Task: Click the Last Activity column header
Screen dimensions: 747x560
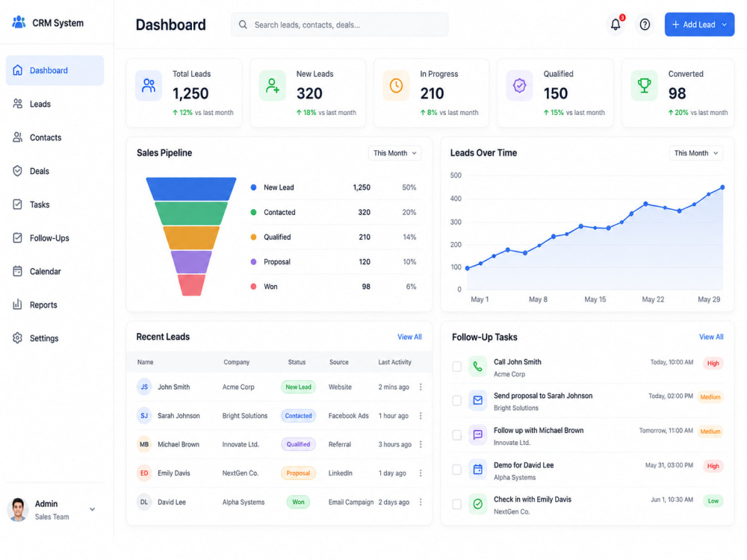Action: [x=394, y=362]
